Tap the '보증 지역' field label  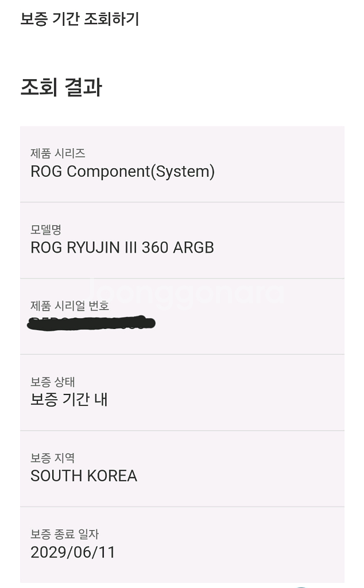pos(53,458)
